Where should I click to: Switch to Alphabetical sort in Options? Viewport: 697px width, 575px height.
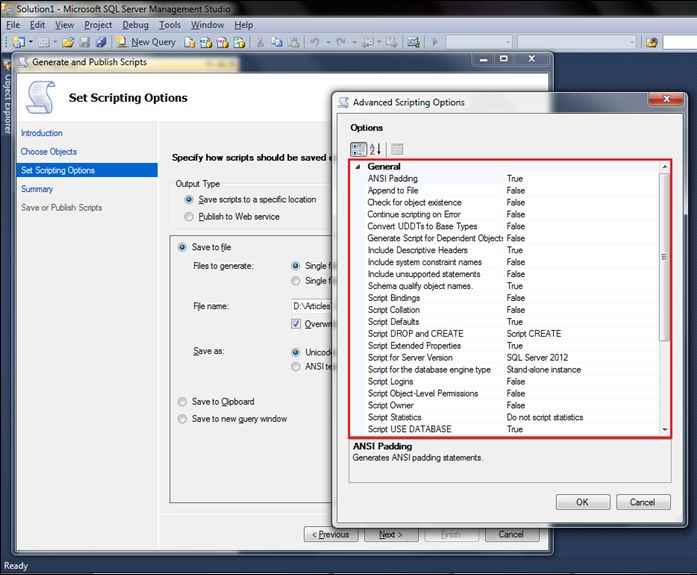(x=375, y=149)
